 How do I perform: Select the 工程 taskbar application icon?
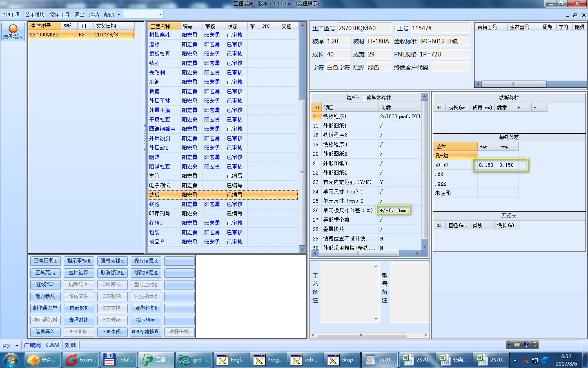pyautogui.click(x=156, y=360)
